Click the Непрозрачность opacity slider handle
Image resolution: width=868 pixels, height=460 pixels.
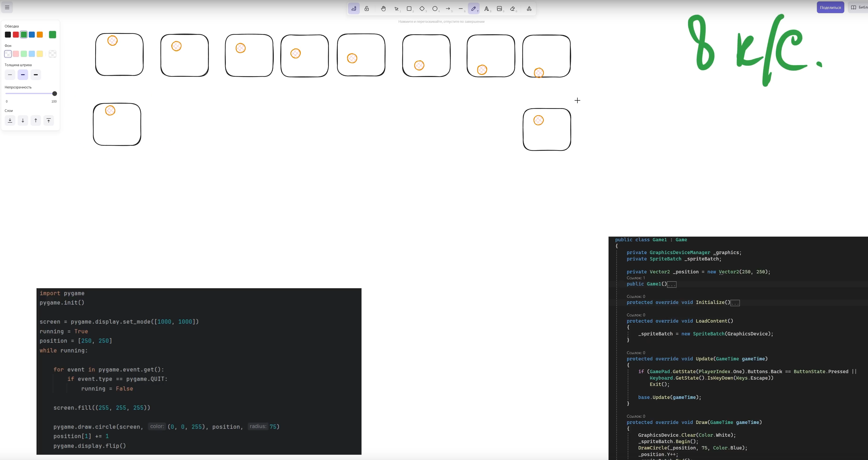tap(55, 94)
